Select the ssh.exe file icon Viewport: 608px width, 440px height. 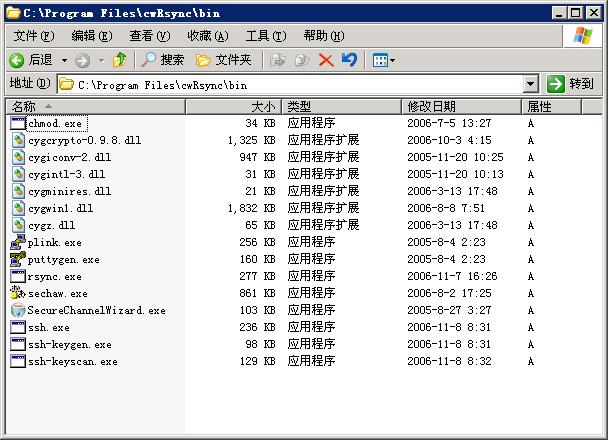[18, 328]
